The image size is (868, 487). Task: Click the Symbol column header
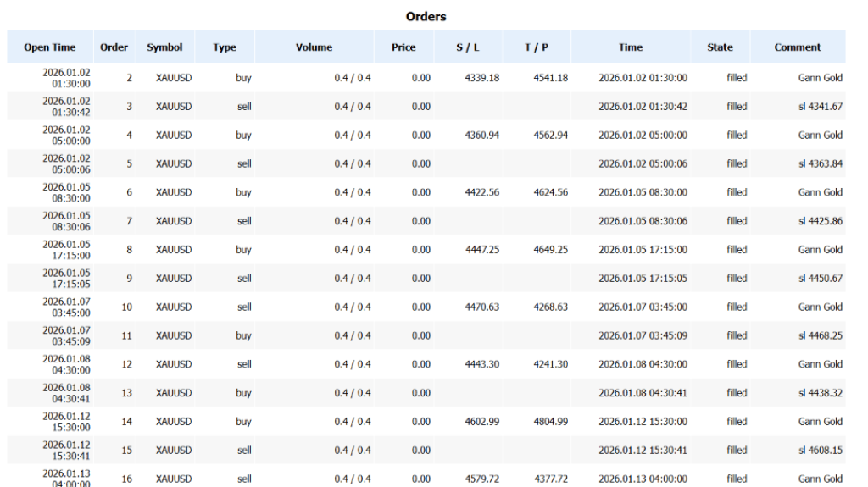point(164,47)
